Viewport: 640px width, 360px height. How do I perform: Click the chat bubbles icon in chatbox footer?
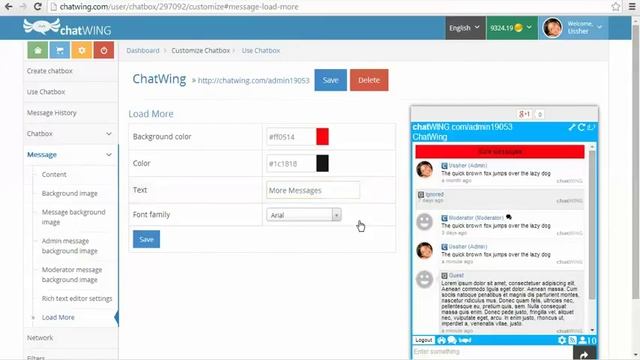[x=452, y=340]
